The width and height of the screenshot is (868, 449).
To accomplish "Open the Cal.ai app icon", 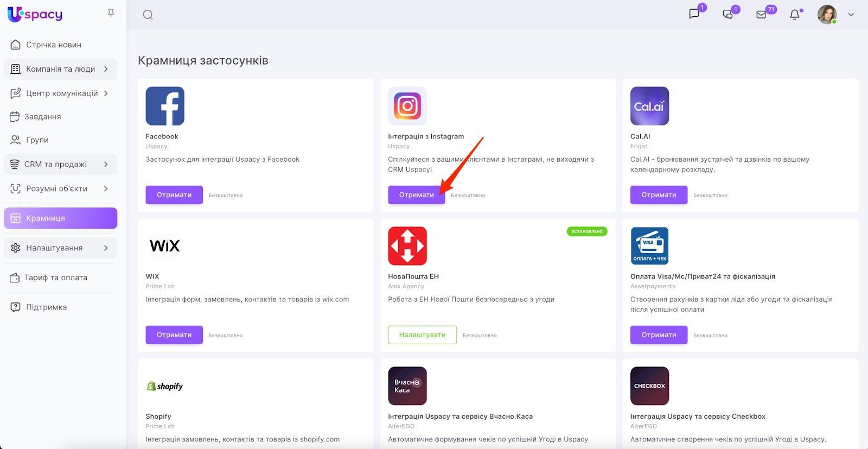I will tap(649, 106).
